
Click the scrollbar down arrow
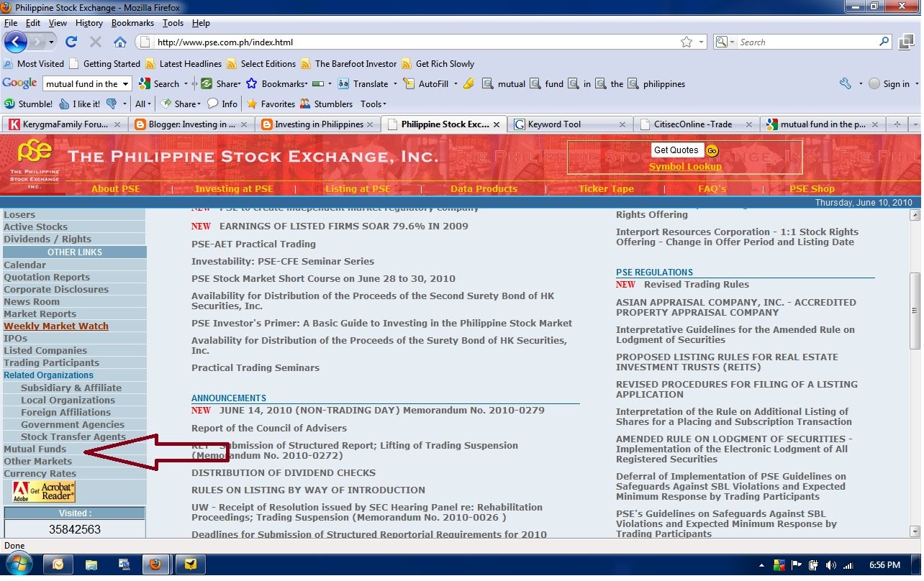pos(915,532)
